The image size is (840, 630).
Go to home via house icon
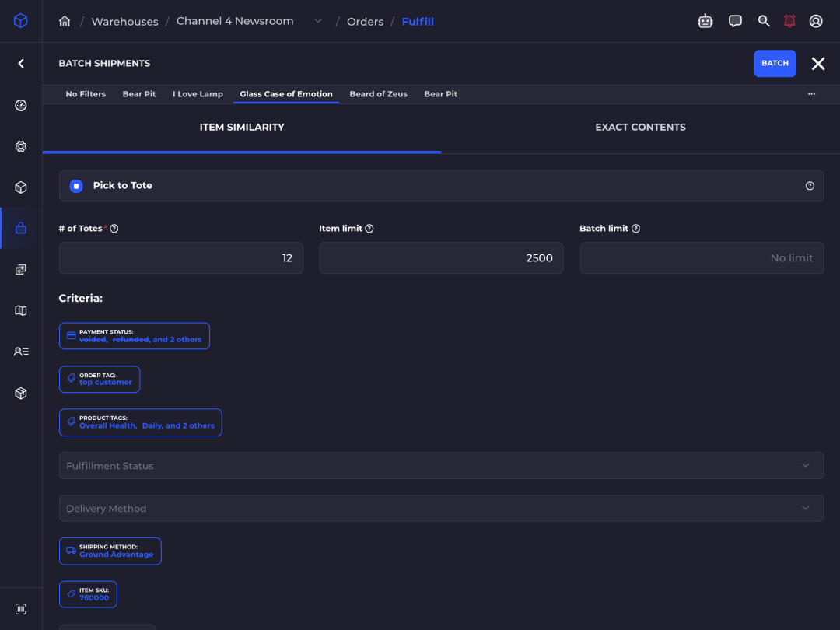(x=65, y=22)
